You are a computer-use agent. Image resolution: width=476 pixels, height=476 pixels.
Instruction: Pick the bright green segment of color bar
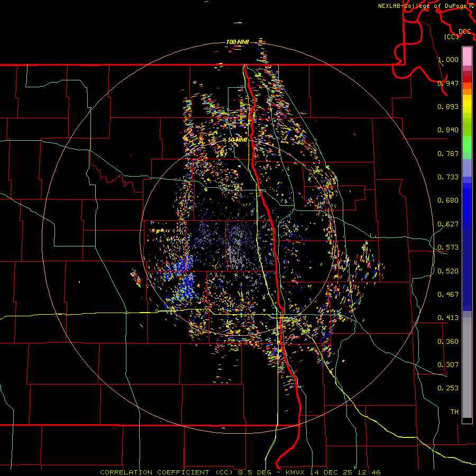[467, 144]
